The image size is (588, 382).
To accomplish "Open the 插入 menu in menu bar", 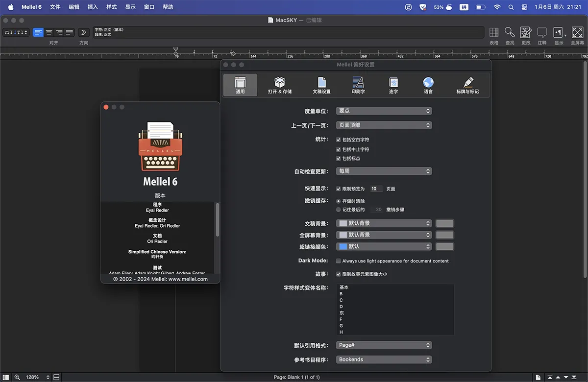I will point(93,7).
